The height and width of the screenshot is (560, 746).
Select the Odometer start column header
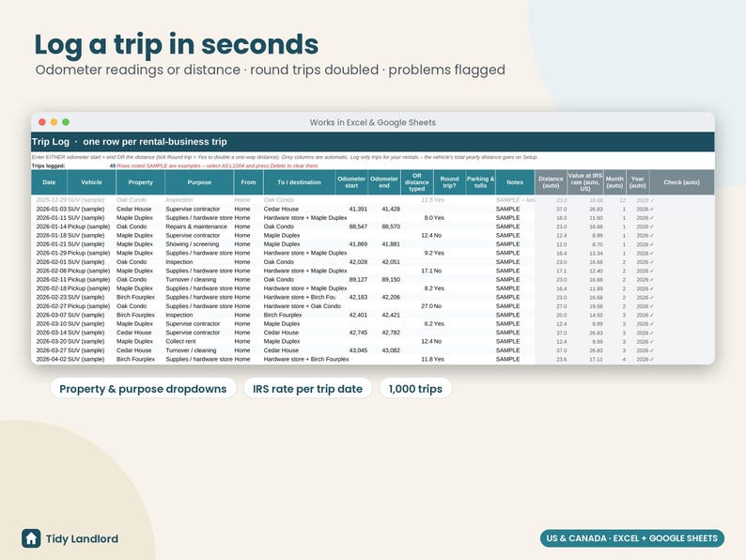351,182
